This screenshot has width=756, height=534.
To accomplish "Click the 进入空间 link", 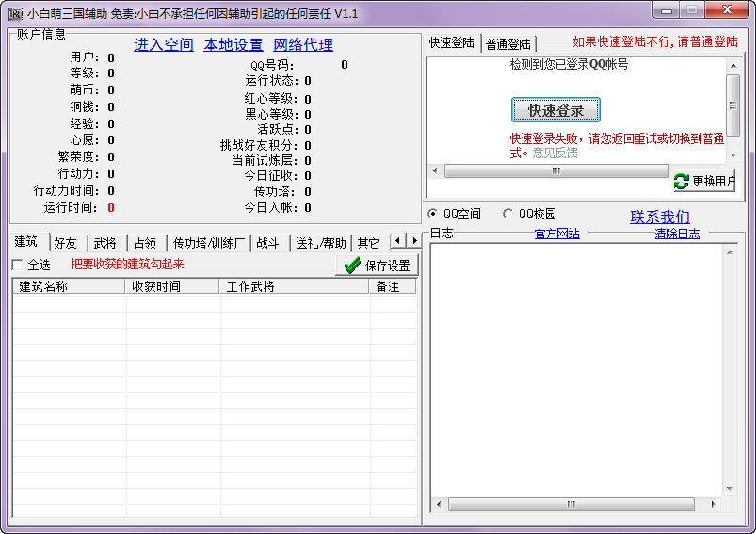I will pyautogui.click(x=164, y=45).
